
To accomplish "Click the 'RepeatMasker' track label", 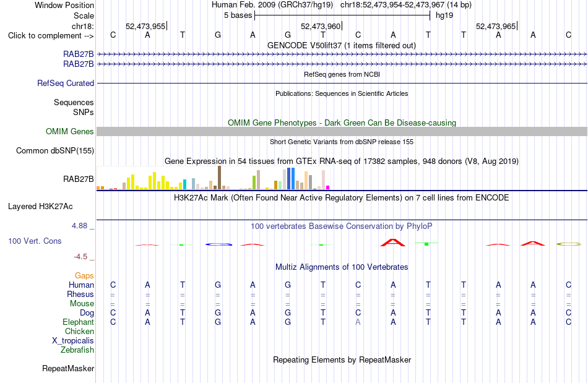I will point(68,368).
